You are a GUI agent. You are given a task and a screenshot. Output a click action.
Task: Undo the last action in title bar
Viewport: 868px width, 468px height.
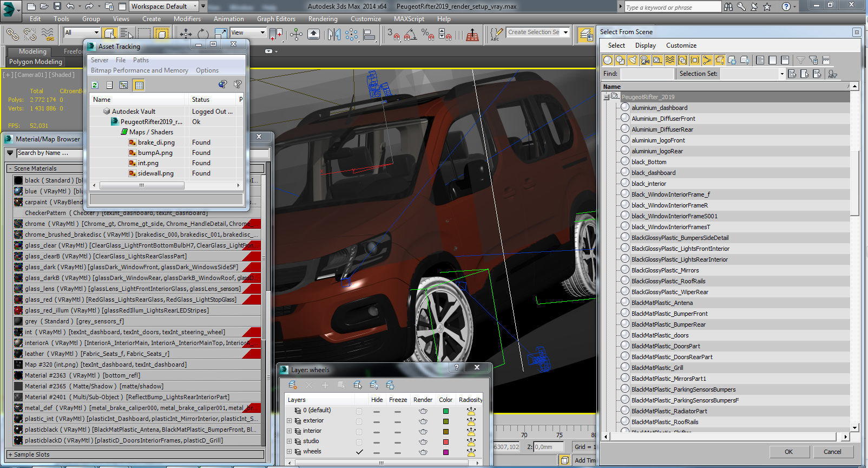(x=70, y=6)
